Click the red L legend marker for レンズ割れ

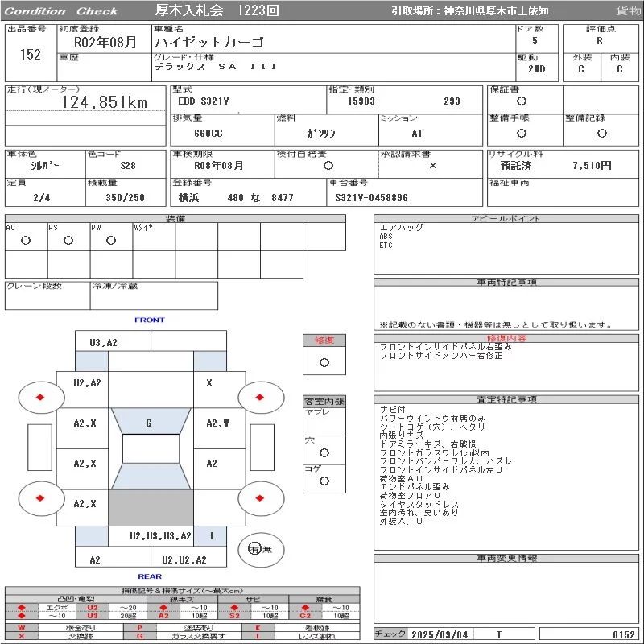258,636
